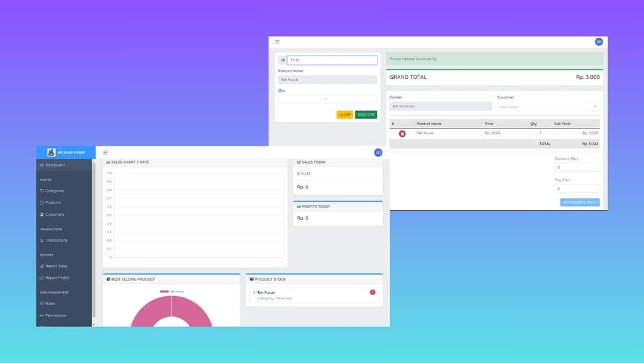Click the Qty input field
644x363 pixels.
327,99
